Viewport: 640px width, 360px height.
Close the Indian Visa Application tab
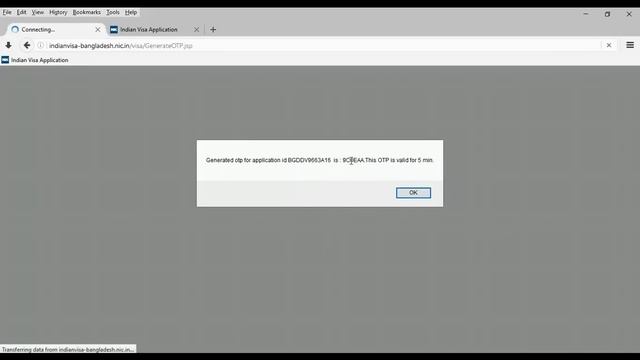[196, 29]
